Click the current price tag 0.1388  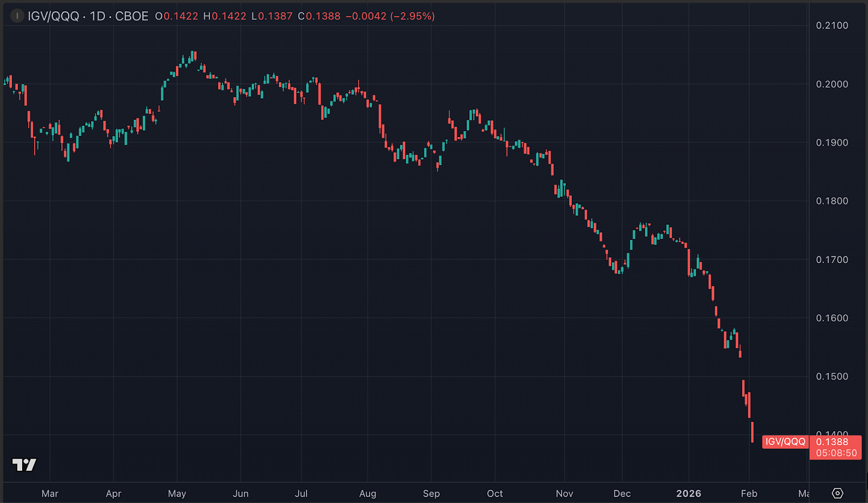[x=832, y=442]
